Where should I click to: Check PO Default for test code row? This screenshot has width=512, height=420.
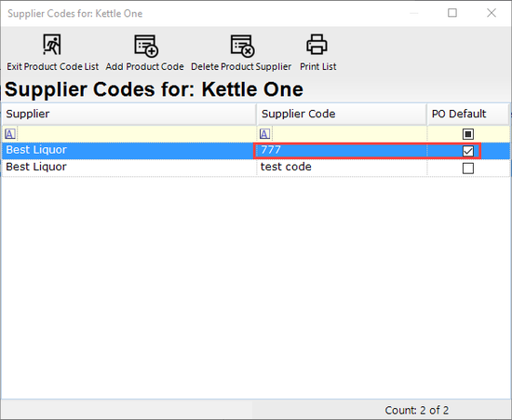pyautogui.click(x=468, y=169)
